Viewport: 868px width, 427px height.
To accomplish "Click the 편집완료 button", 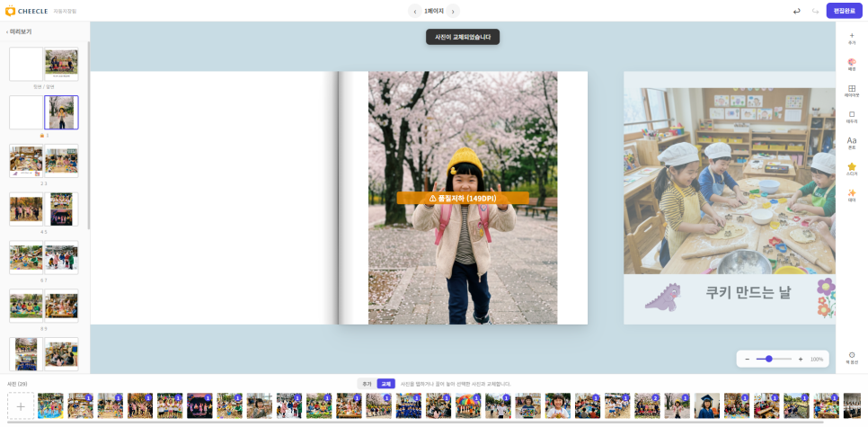I will pyautogui.click(x=845, y=11).
